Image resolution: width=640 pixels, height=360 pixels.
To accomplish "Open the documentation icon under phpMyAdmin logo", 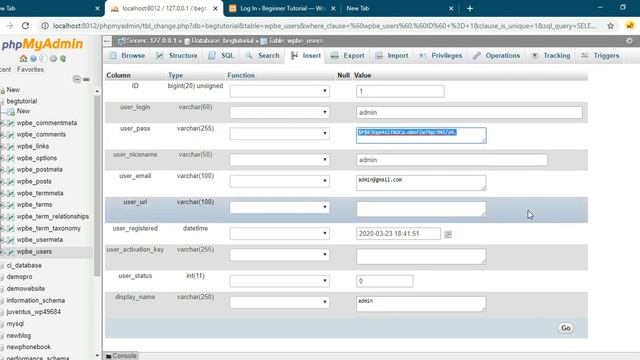I will [43, 58].
